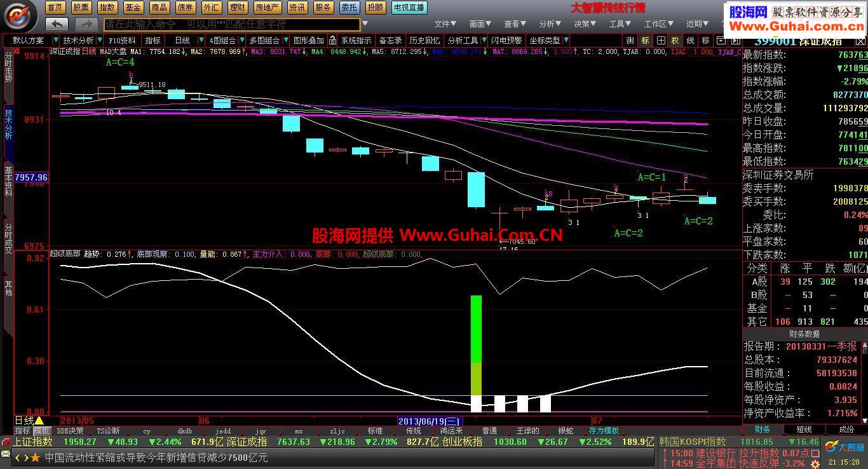The height and width of the screenshot is (469, 868).
Task: Select the 鸿运来 indicator tab
Action: point(451,430)
